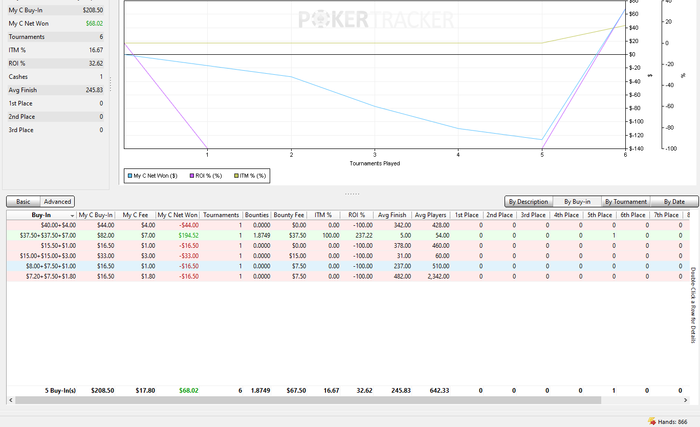This screenshot has height=427, width=700.
Task: Sort by the 1st Place column header
Action: (467, 215)
